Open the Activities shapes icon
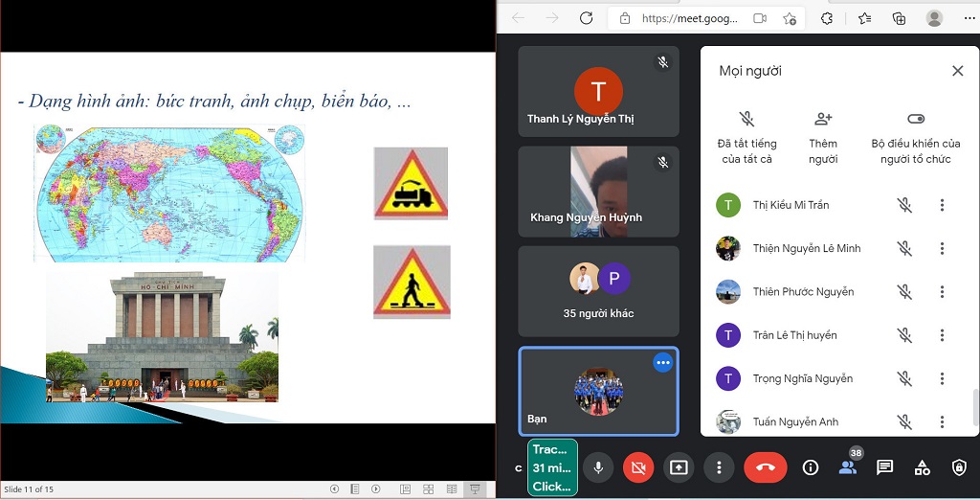980x500 pixels. 922,467
